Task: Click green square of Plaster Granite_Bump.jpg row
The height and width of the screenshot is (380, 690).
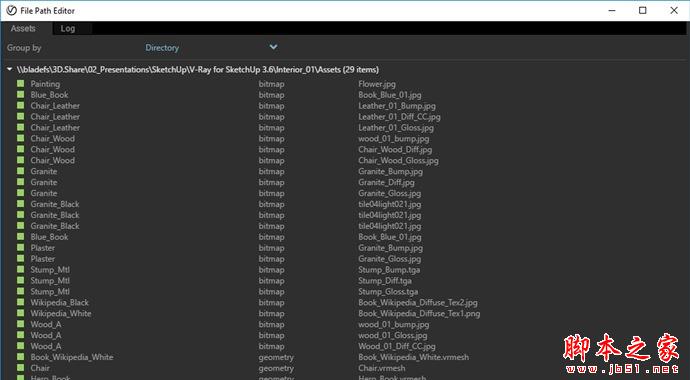Action: pos(20,248)
